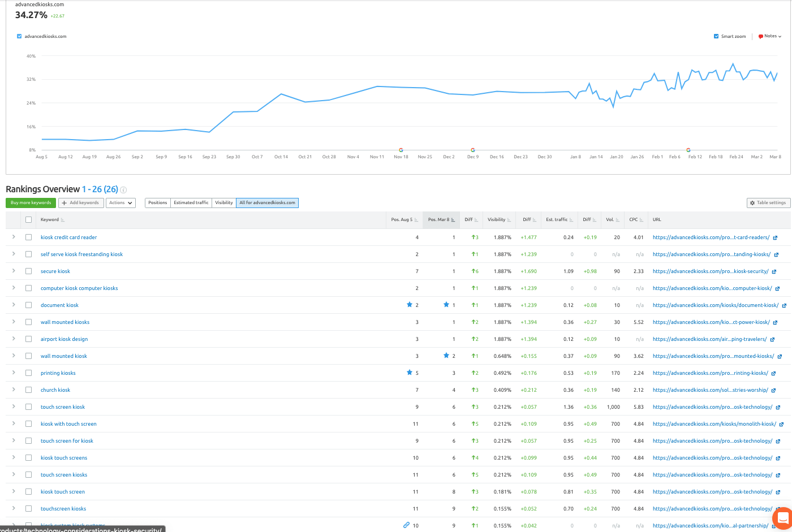Image resolution: width=792 pixels, height=532 pixels.
Task: Click the Google update marker at Nov 18
Action: click(x=401, y=150)
